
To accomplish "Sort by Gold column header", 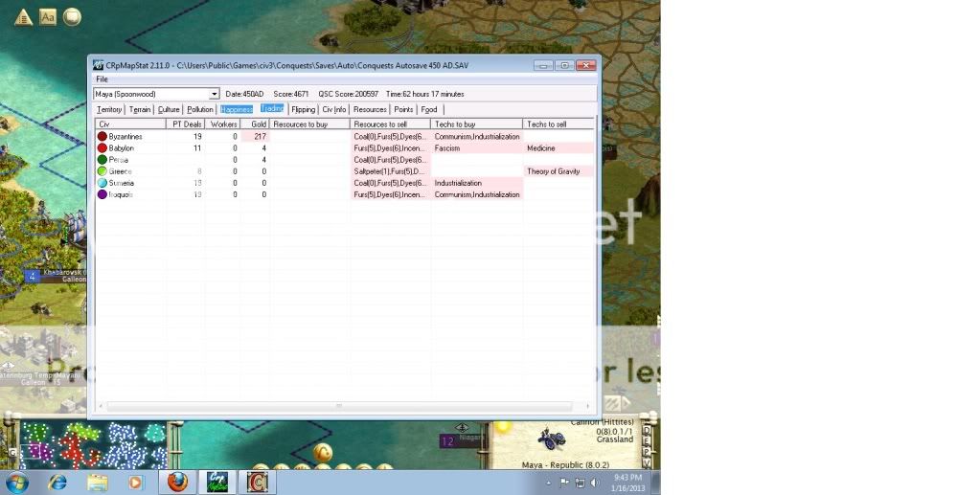I will [x=255, y=124].
